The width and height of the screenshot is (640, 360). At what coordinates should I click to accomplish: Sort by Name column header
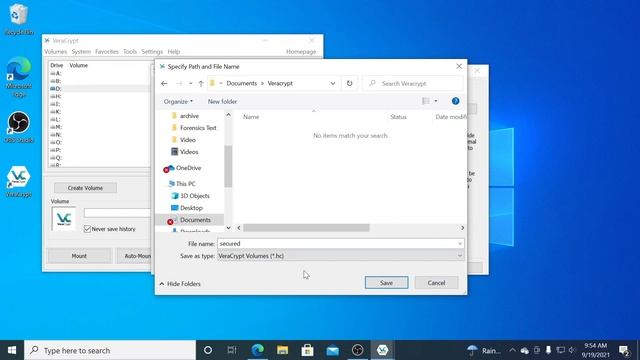pyautogui.click(x=251, y=117)
